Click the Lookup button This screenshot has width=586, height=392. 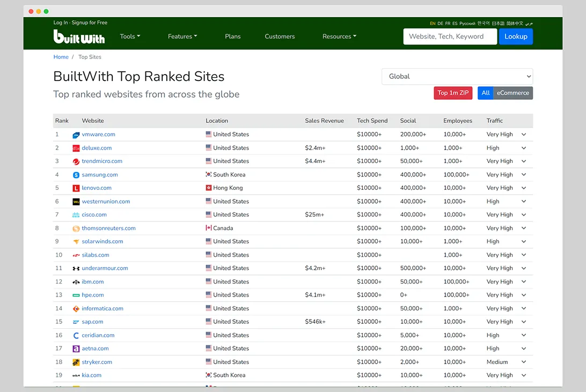[516, 36]
